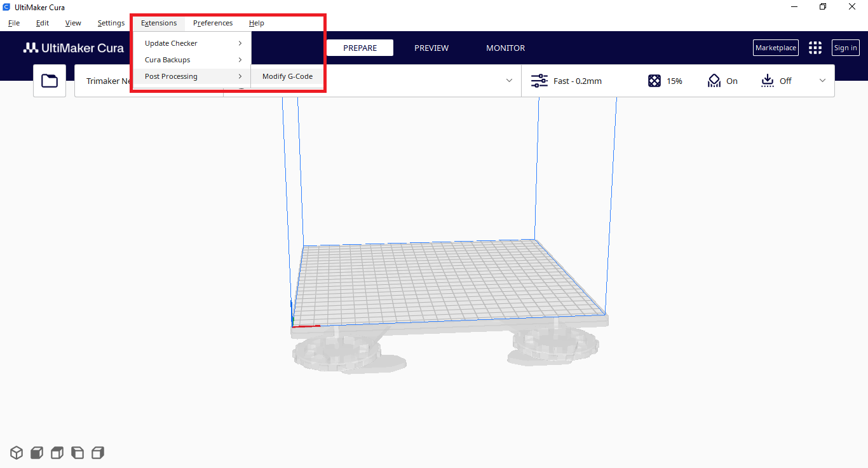The height and width of the screenshot is (468, 868).
Task: Switch to front view cube icon
Action: [37, 453]
